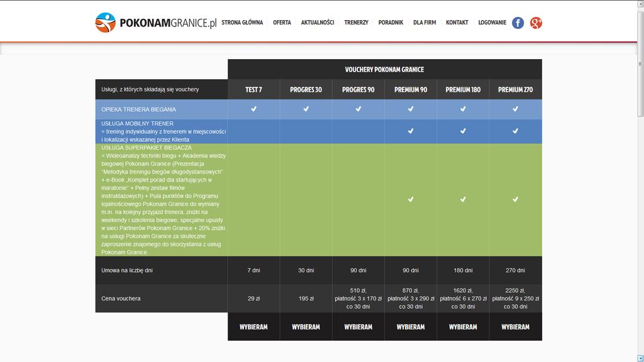Click the scrollbar up arrow
Image resolution: width=644 pixels, height=362 pixels.
click(640, 4)
